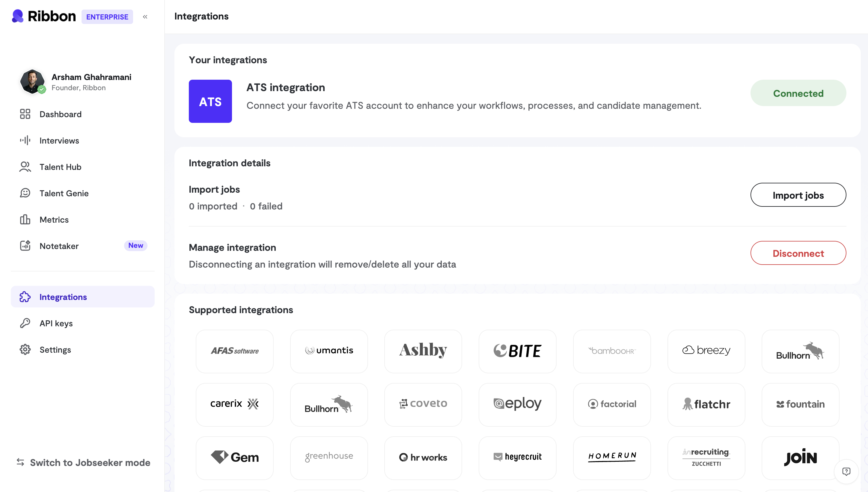Screen dimensions: 868x492
Task: Select the Integrations menu item
Action: [x=63, y=297]
